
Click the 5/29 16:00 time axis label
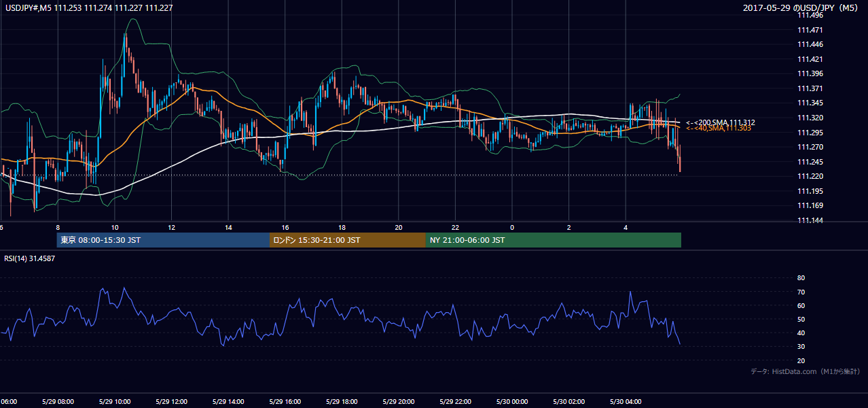(x=285, y=401)
